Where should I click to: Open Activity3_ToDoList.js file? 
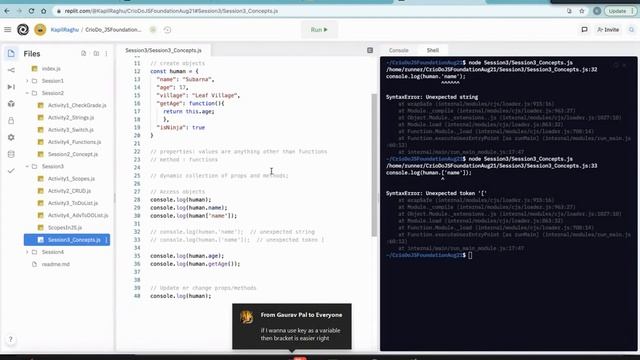[x=73, y=203]
